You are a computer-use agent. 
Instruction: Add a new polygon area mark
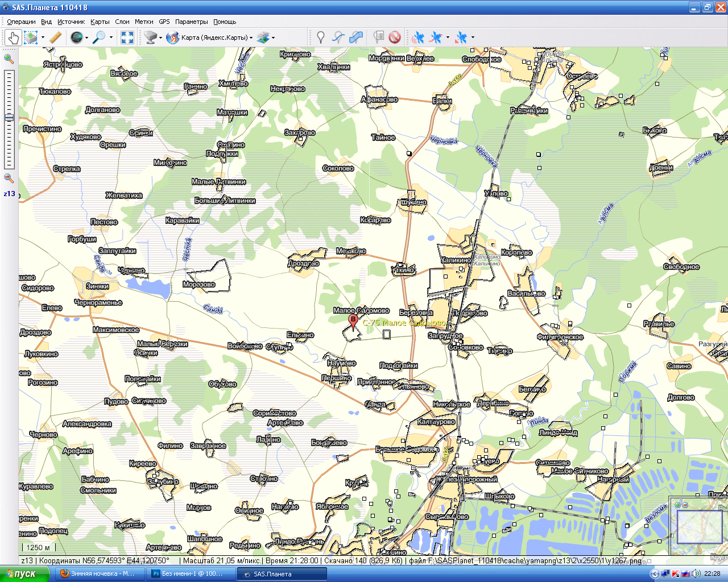356,38
